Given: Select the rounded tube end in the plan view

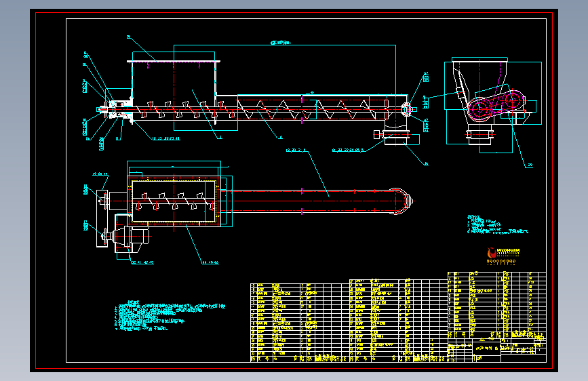Looking at the screenshot, I should 401,201.
